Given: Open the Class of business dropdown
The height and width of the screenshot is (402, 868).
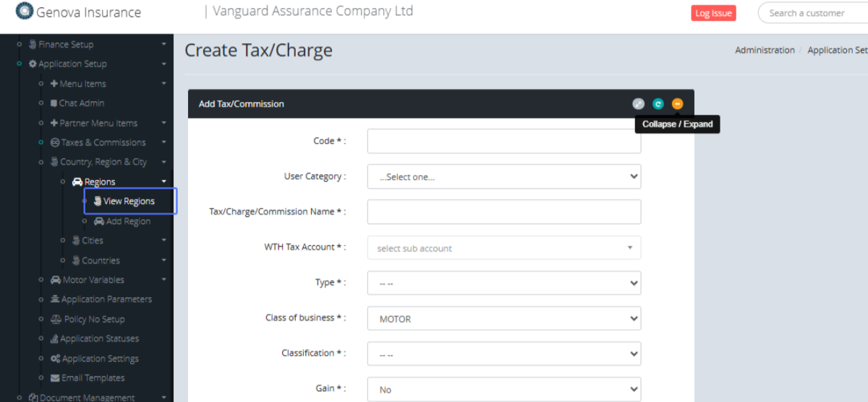Looking at the screenshot, I should click(503, 318).
